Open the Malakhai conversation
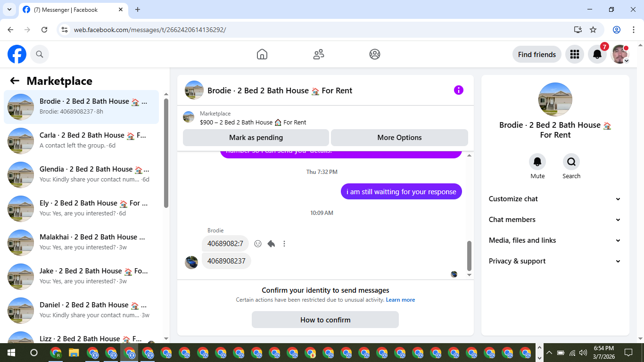This screenshot has height=362, width=644. click(81, 243)
